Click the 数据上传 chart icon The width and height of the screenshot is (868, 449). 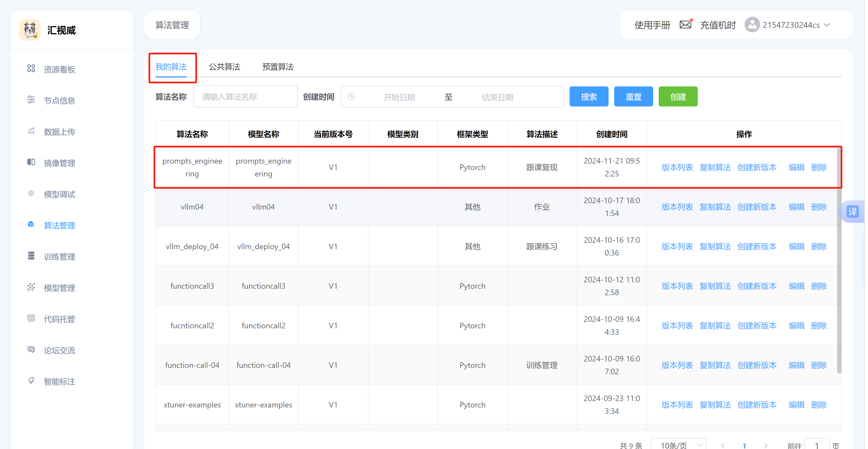(x=31, y=131)
